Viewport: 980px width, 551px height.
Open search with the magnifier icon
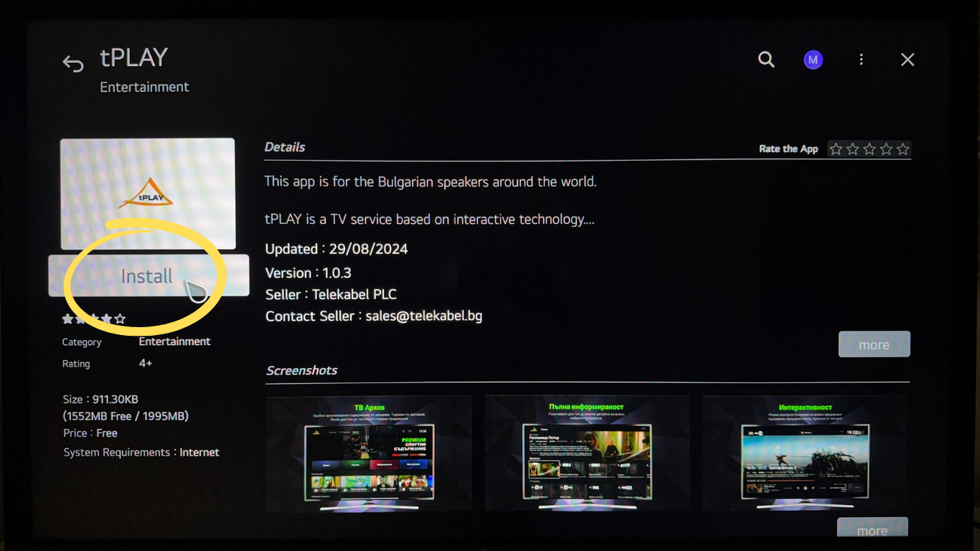(x=766, y=60)
